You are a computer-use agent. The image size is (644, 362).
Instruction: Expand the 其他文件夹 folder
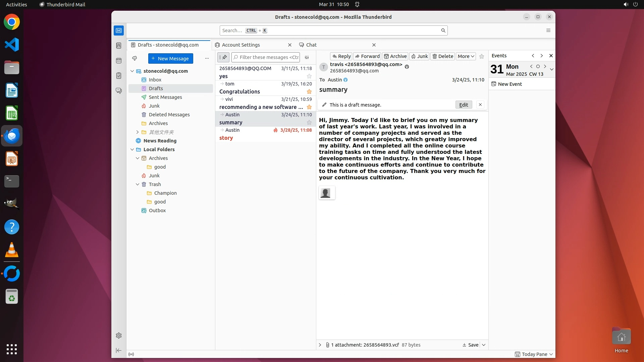(x=138, y=132)
